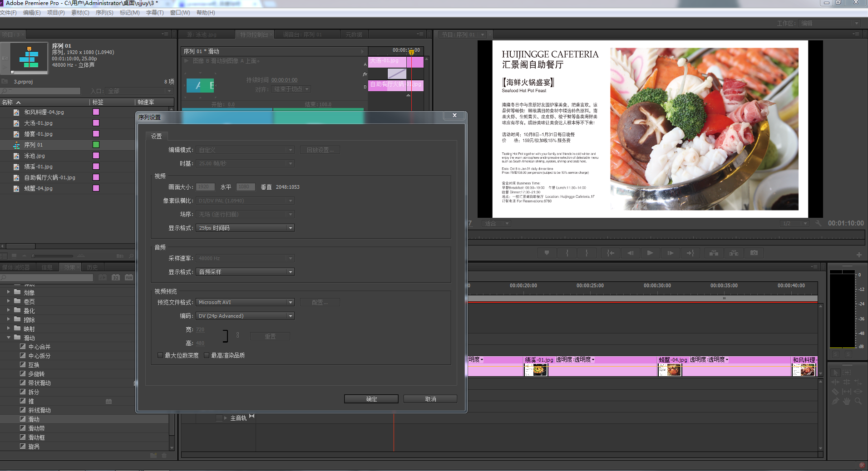
Task: Select the Hand tool
Action: pyautogui.click(x=847, y=401)
